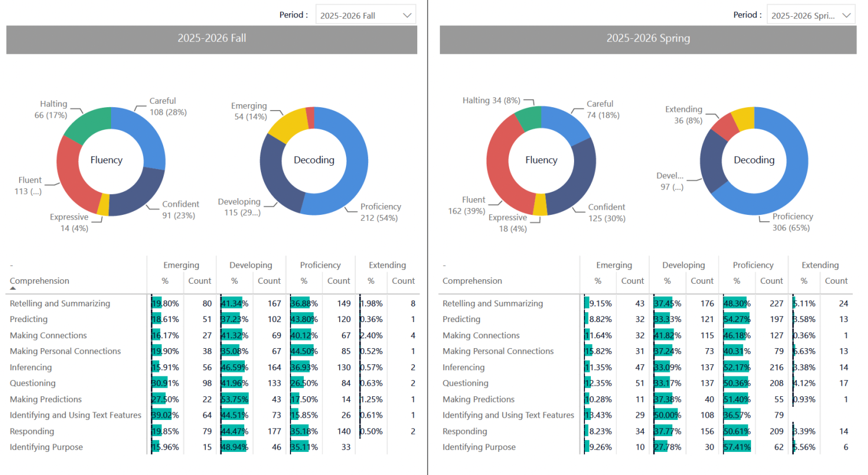Image resolution: width=868 pixels, height=475 pixels.
Task: Click the 2025-2026 Spring header banner
Action: pyautogui.click(x=648, y=39)
